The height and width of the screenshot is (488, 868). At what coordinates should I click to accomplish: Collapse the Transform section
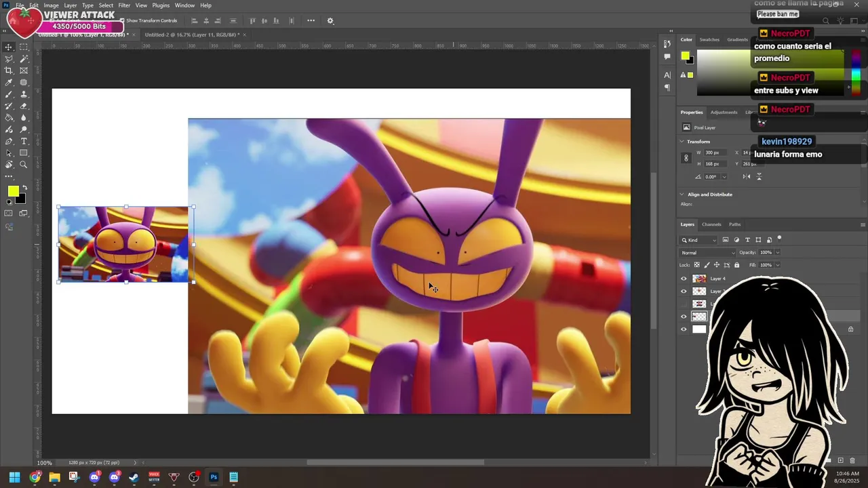point(682,142)
